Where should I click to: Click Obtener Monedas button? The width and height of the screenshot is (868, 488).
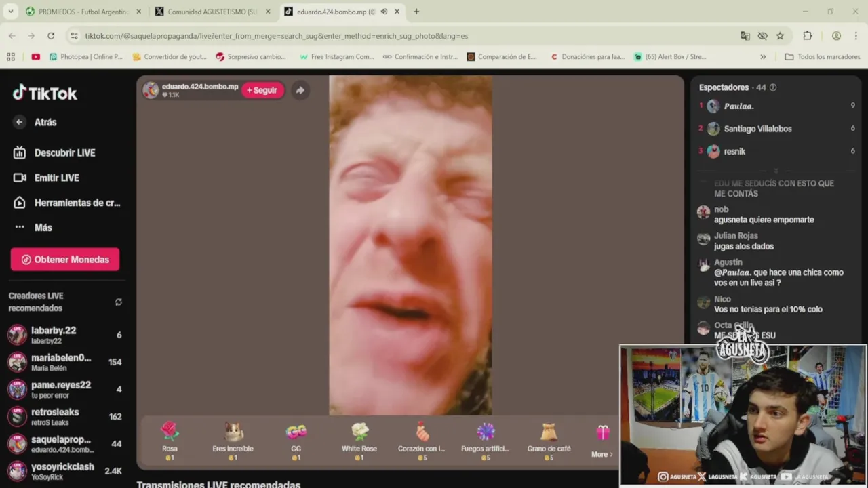pos(65,260)
